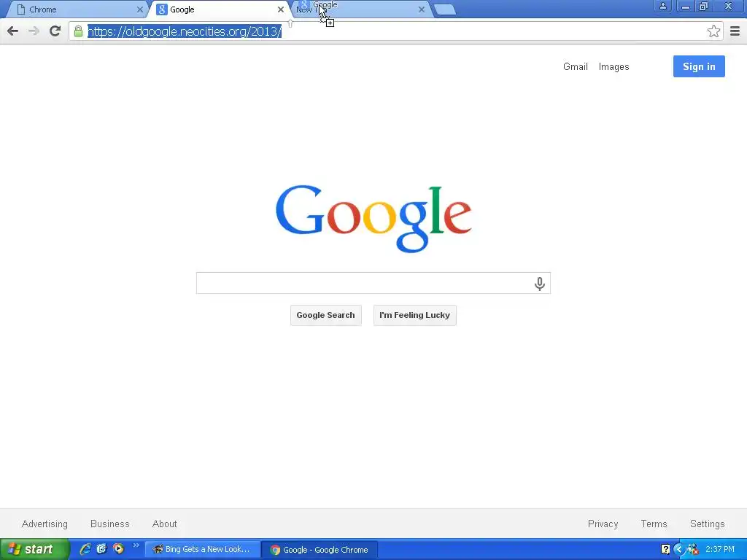This screenshot has width=747, height=560.
Task: Bookmark this page with the star icon
Action: click(x=713, y=31)
